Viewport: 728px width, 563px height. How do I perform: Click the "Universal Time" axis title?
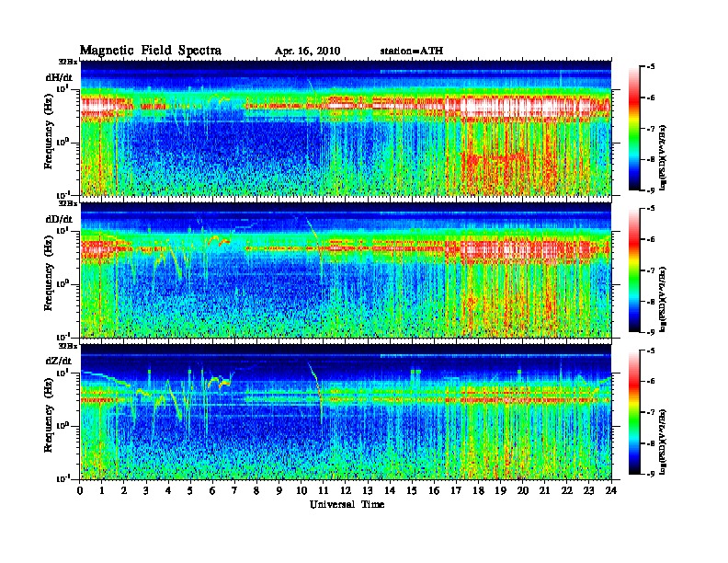[x=347, y=504]
